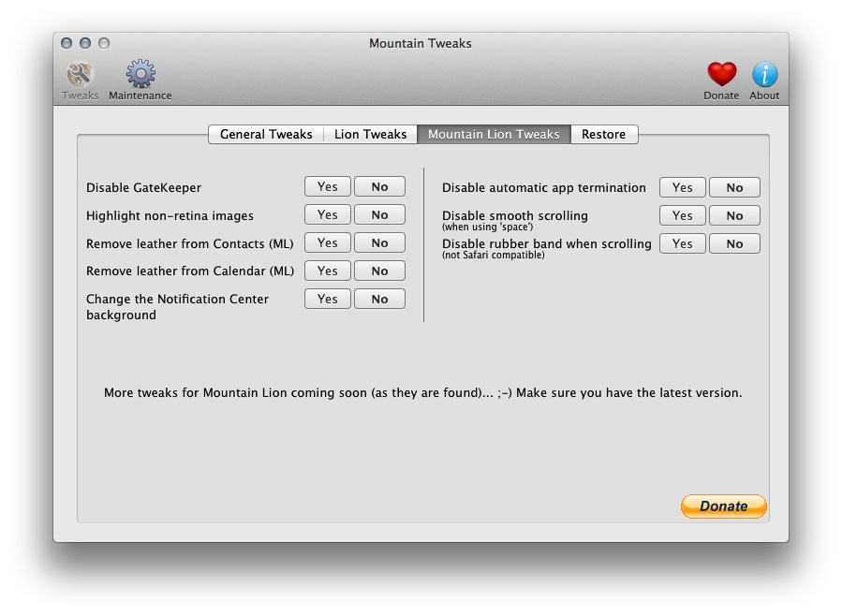Choose Yes for Remove leather from Contacts
Screen dimensions: 842x616
tap(328, 242)
